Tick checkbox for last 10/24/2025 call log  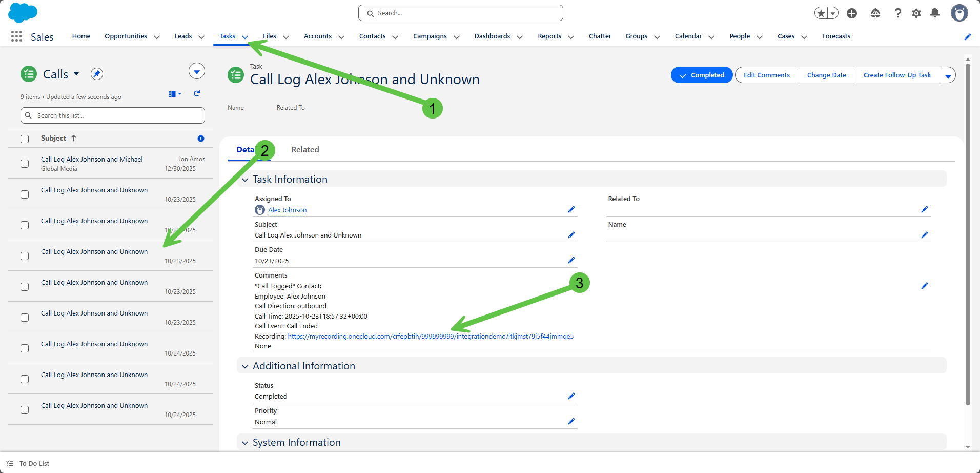pyautogui.click(x=25, y=410)
